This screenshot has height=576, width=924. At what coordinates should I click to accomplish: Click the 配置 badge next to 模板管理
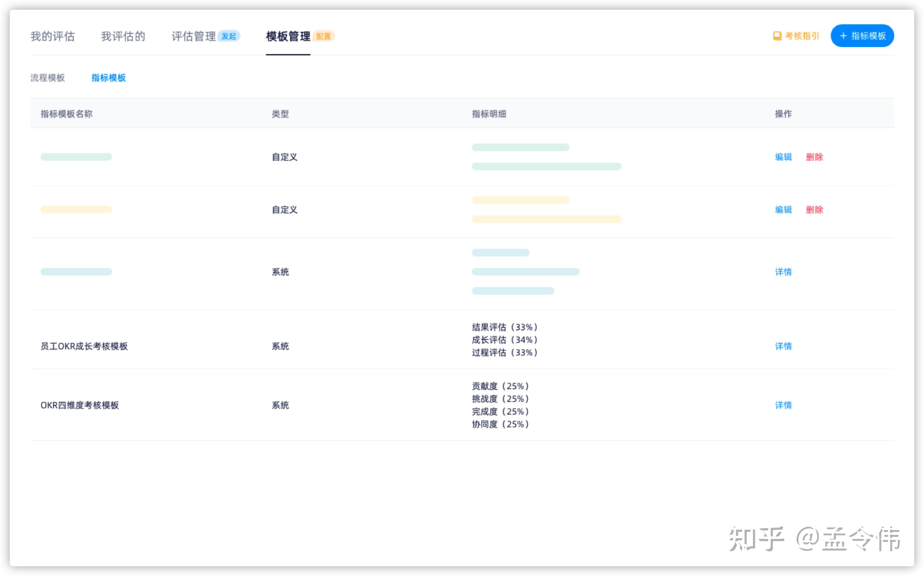tap(323, 36)
